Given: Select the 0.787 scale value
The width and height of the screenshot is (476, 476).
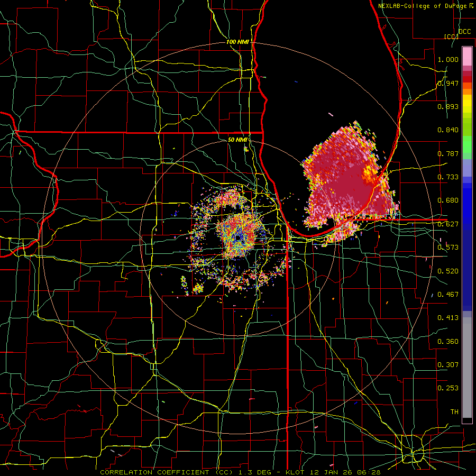Looking at the screenshot, I should coord(448,153).
